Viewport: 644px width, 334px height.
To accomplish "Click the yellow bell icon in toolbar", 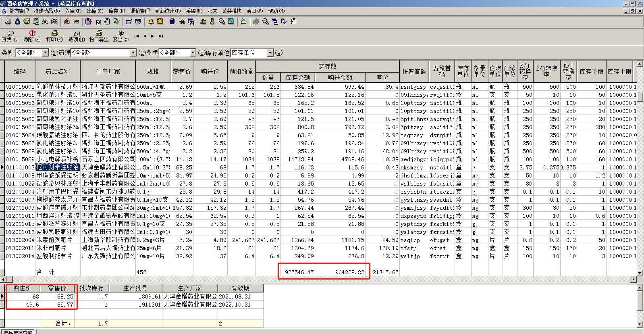I will coord(151,21).
